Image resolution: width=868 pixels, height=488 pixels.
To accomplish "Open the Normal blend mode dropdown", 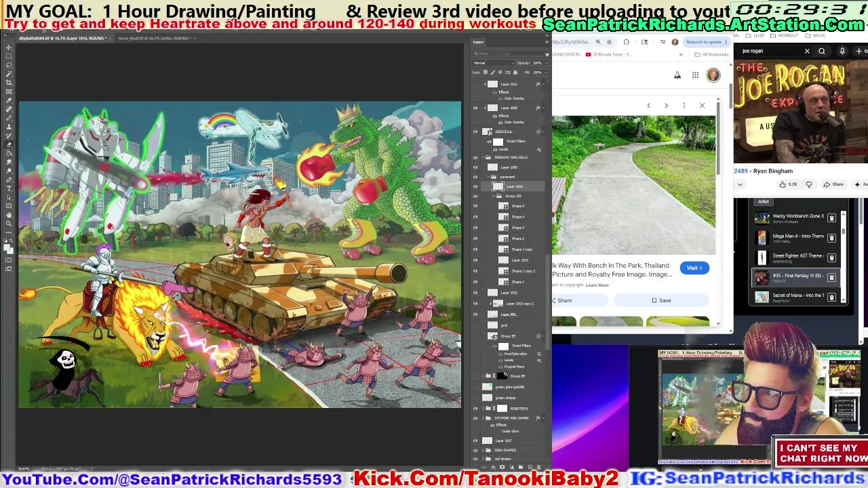I will pos(493,63).
